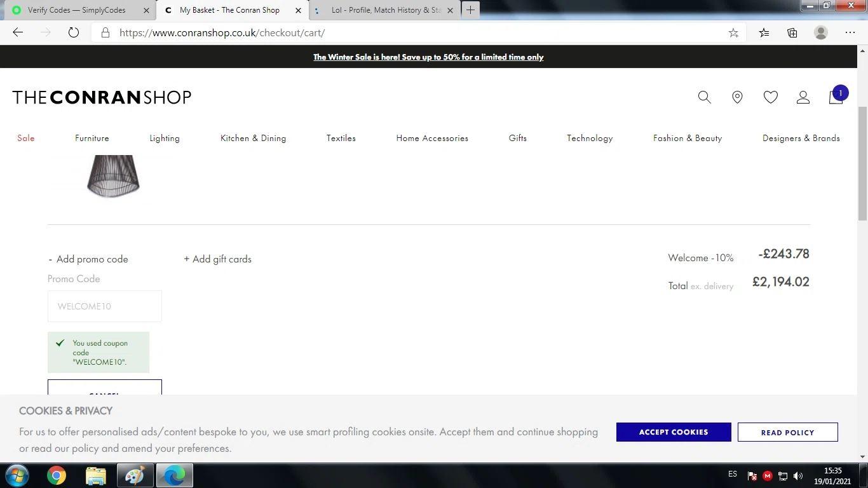The height and width of the screenshot is (488, 868).
Task: Expand the Add gift cards section
Action: (217, 259)
